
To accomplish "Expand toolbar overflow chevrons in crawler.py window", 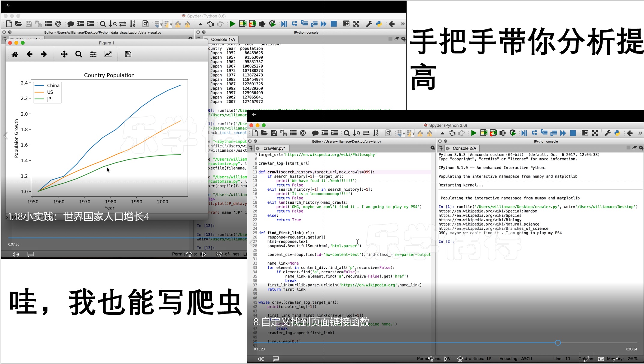I will (640, 133).
